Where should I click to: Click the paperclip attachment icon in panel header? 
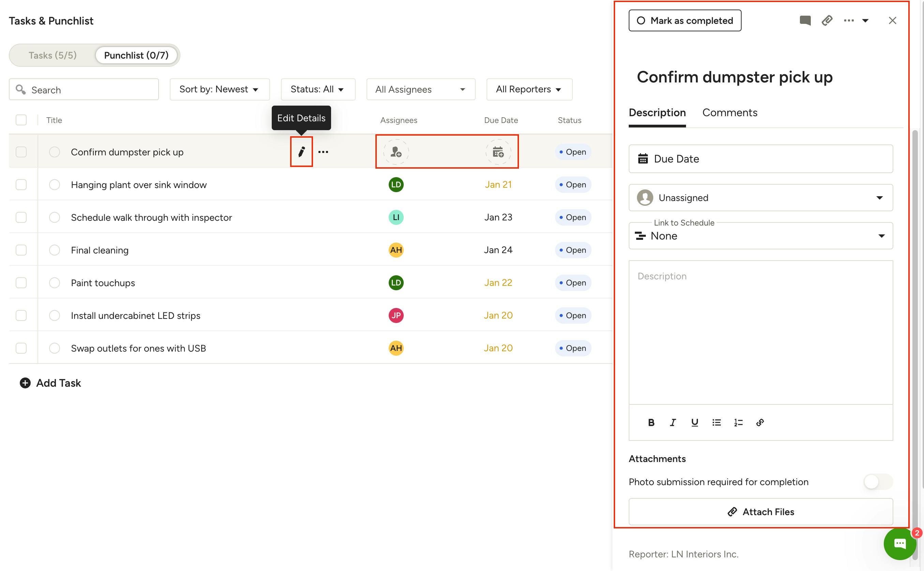point(827,20)
